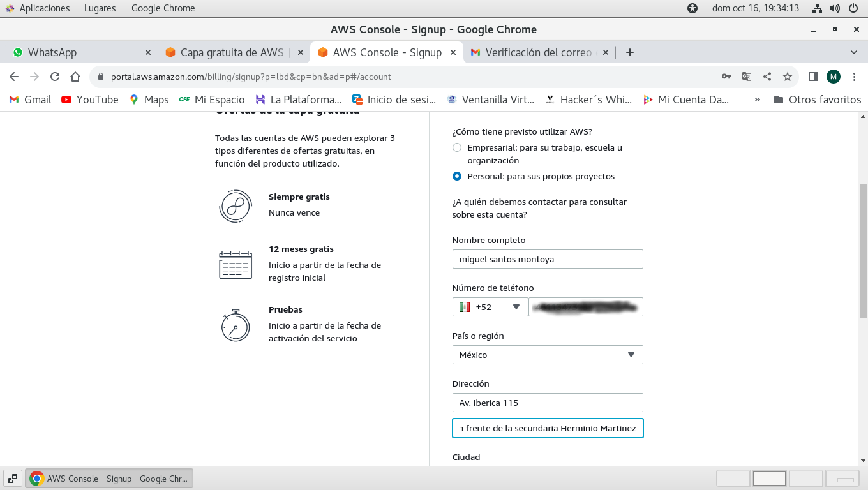The height and width of the screenshot is (490, 868).
Task: Expand the hidden bookmarks overflow chevron
Action: (758, 100)
